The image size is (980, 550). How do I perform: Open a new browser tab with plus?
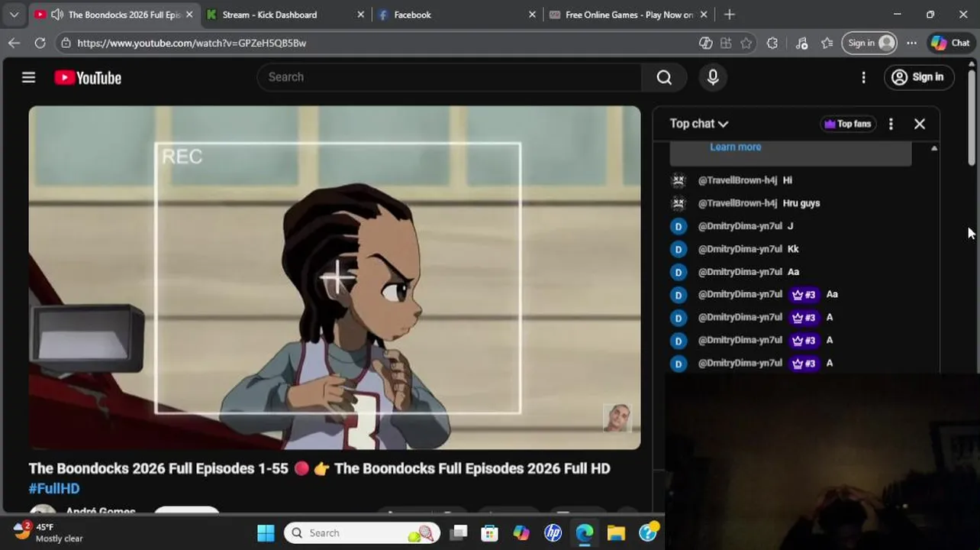[x=729, y=15]
